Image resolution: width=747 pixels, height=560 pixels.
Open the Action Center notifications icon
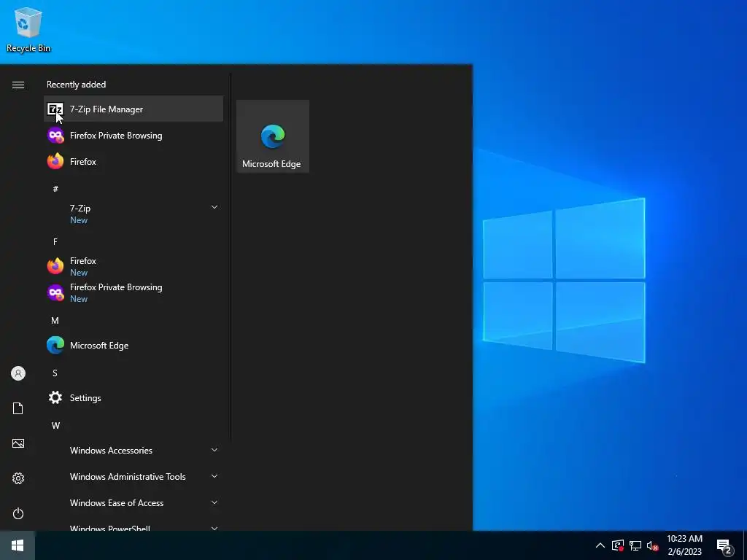click(724, 546)
